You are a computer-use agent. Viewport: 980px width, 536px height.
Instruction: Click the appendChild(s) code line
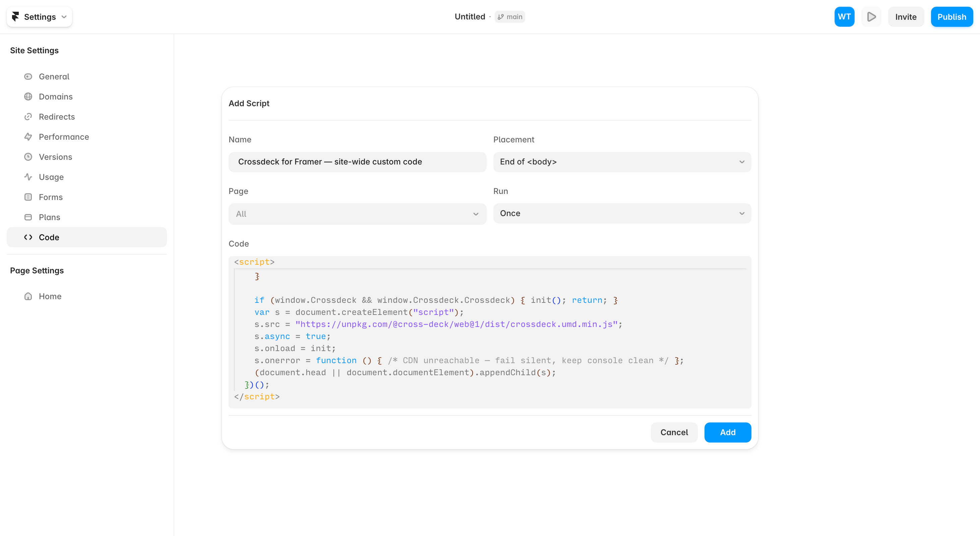(405, 373)
